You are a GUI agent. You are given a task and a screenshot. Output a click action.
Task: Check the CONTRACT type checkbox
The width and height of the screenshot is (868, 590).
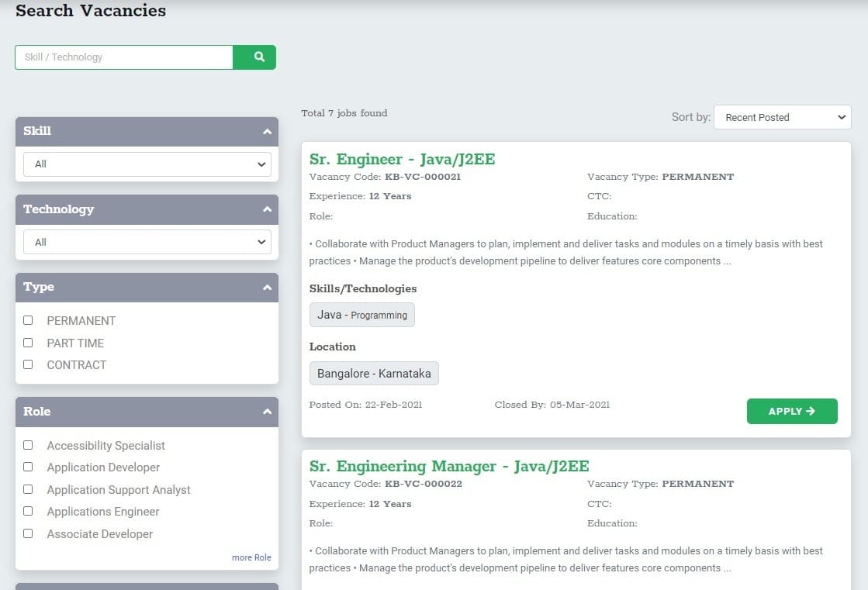(28, 364)
